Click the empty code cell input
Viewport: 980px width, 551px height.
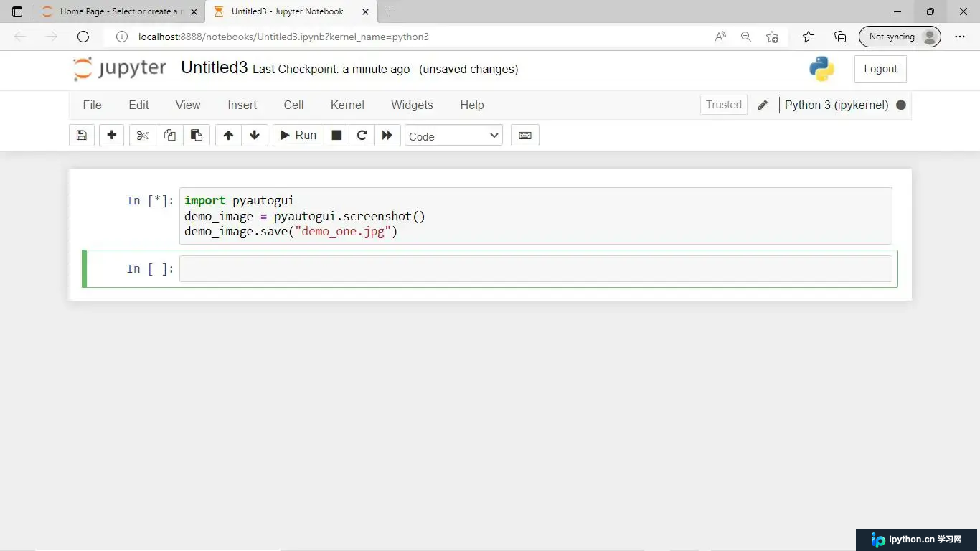click(535, 268)
